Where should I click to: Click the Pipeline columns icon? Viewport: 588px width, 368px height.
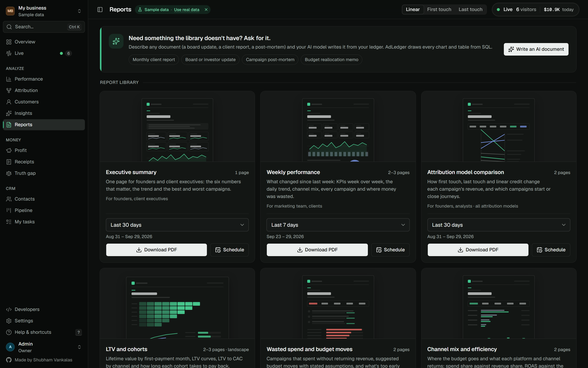click(9, 210)
